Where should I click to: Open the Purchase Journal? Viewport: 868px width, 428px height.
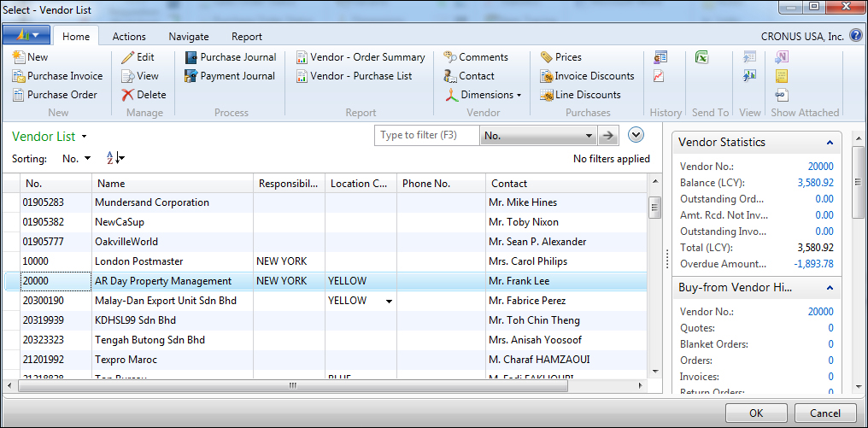click(x=231, y=57)
